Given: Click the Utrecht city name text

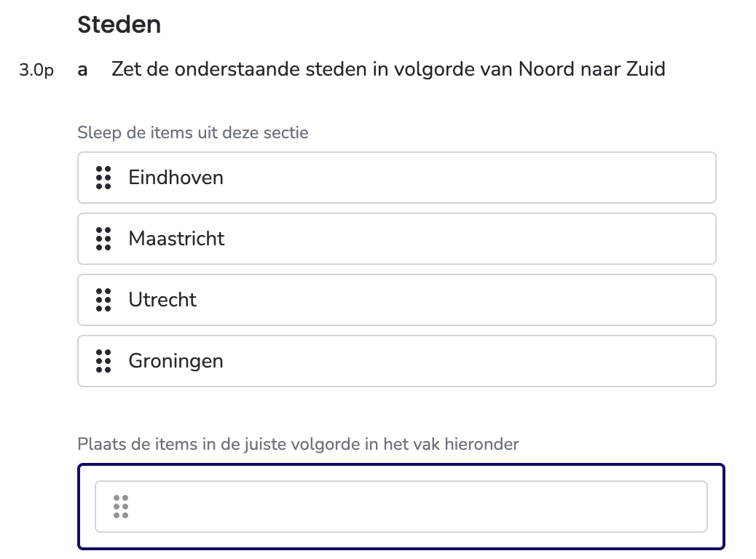Looking at the screenshot, I should (162, 300).
